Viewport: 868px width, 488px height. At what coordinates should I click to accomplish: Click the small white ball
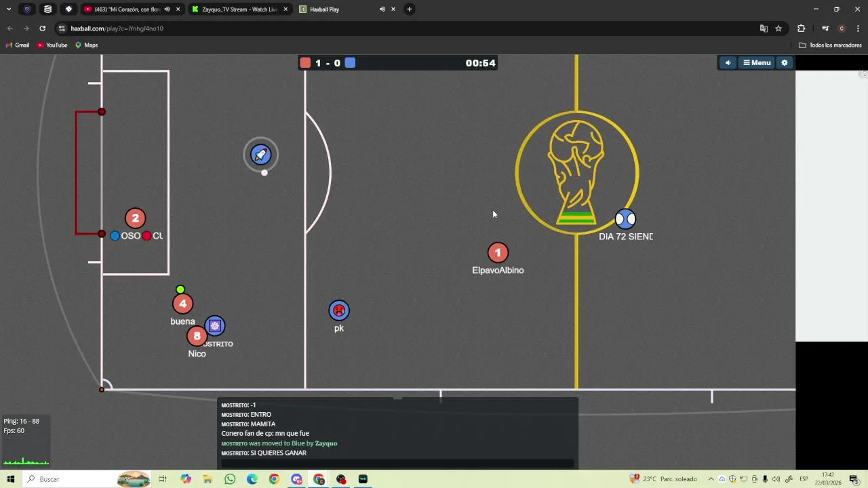(264, 172)
